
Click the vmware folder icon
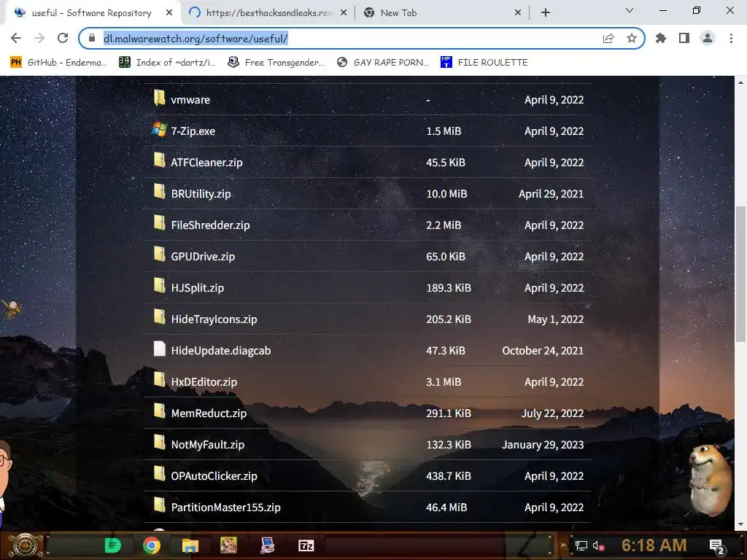tap(159, 98)
